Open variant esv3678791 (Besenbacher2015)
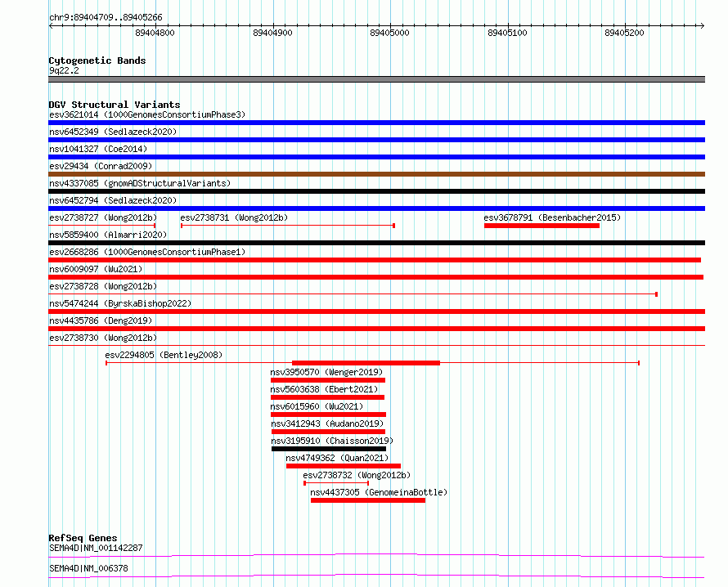The image size is (728, 587). coord(552,217)
